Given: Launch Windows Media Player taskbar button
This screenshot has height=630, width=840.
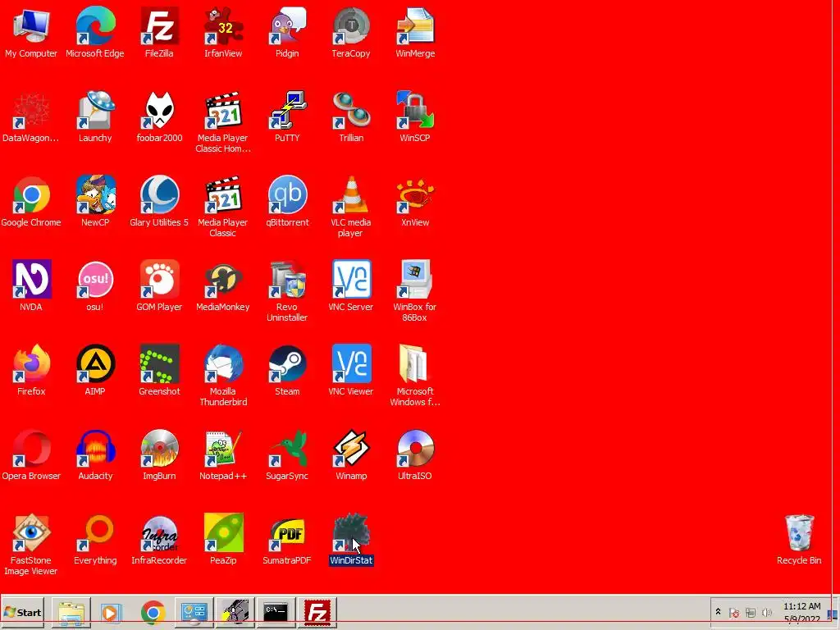Looking at the screenshot, I should point(112,612).
